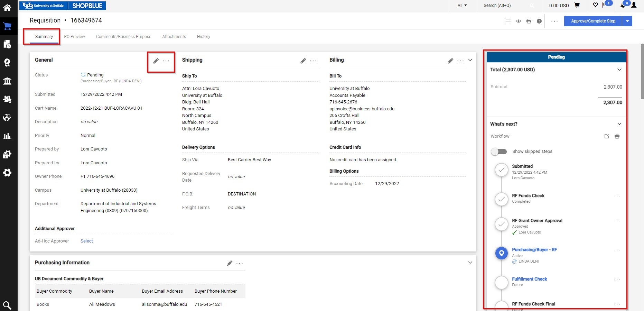Edit the Shipping section with pencil icon
This screenshot has height=311, width=644.
click(303, 61)
